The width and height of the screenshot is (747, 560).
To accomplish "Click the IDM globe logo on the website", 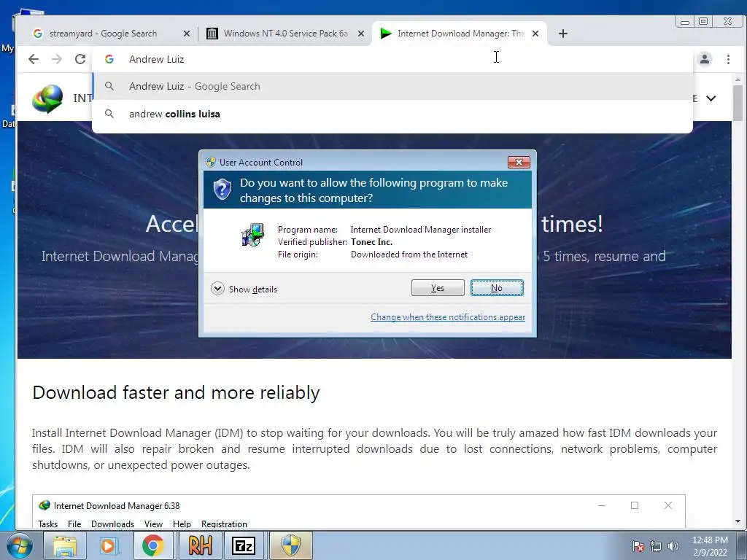I will [x=47, y=98].
